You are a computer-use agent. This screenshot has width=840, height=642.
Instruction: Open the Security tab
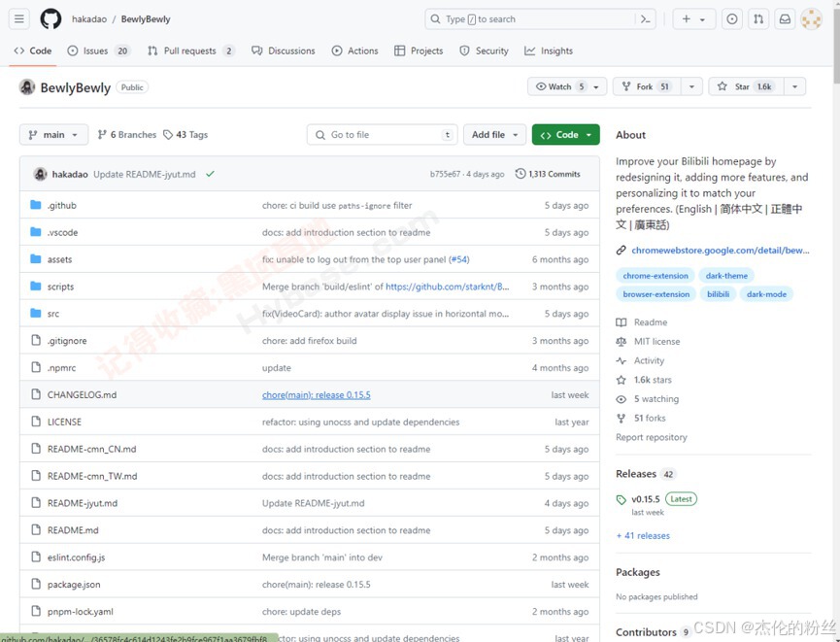pos(484,51)
